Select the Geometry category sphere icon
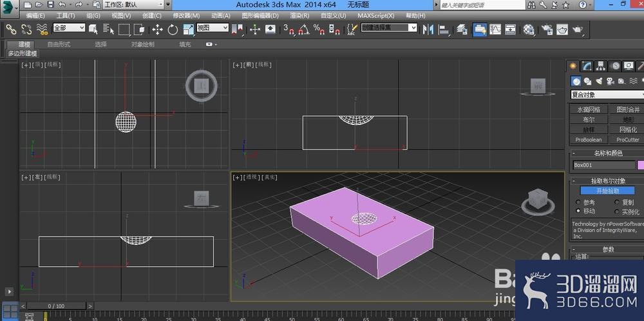Viewport: 644px width, 321px height. coord(576,81)
